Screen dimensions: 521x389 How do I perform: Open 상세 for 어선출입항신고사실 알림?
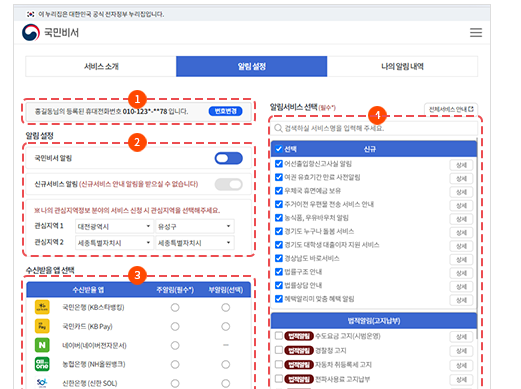coord(461,165)
